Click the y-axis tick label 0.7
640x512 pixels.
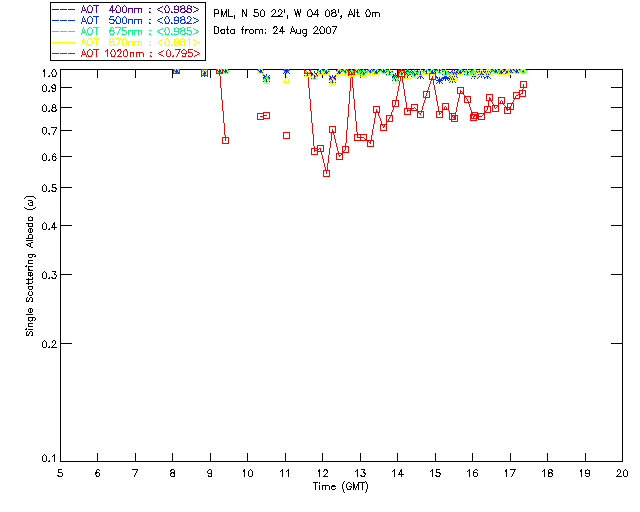[x=49, y=131]
